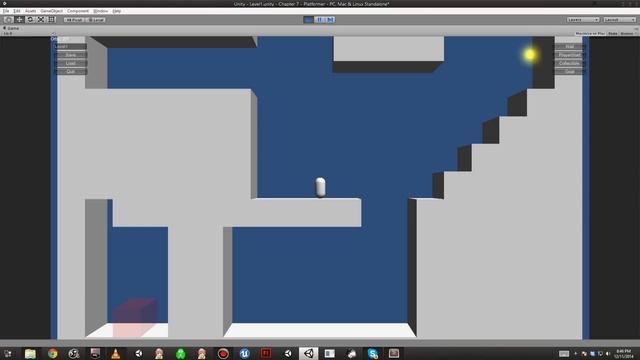Image resolution: width=640 pixels, height=360 pixels.
Task: Click the translucent red placement cube
Action: coord(134,318)
